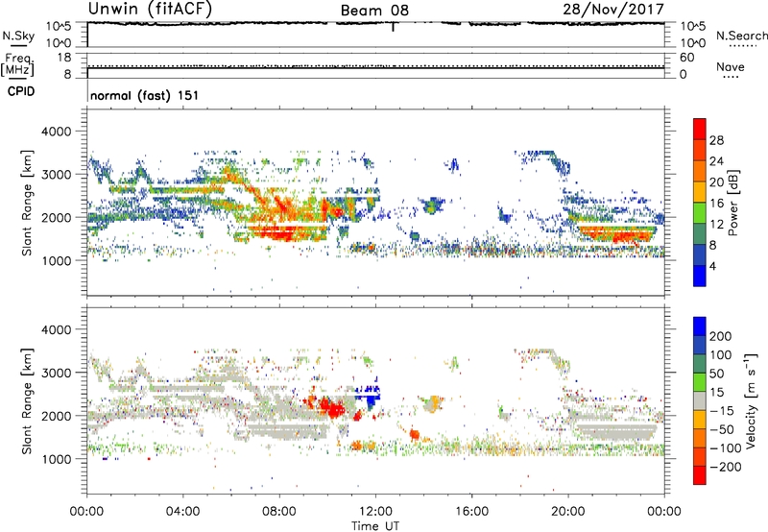Click the blue top of velocity colorbar

click(x=700, y=326)
